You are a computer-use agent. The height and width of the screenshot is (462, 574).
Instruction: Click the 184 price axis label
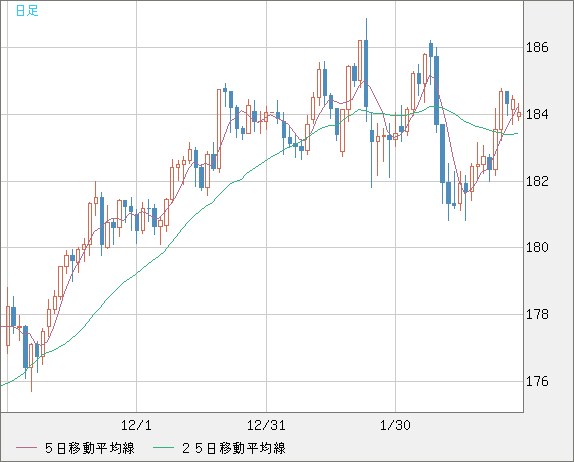(x=537, y=115)
